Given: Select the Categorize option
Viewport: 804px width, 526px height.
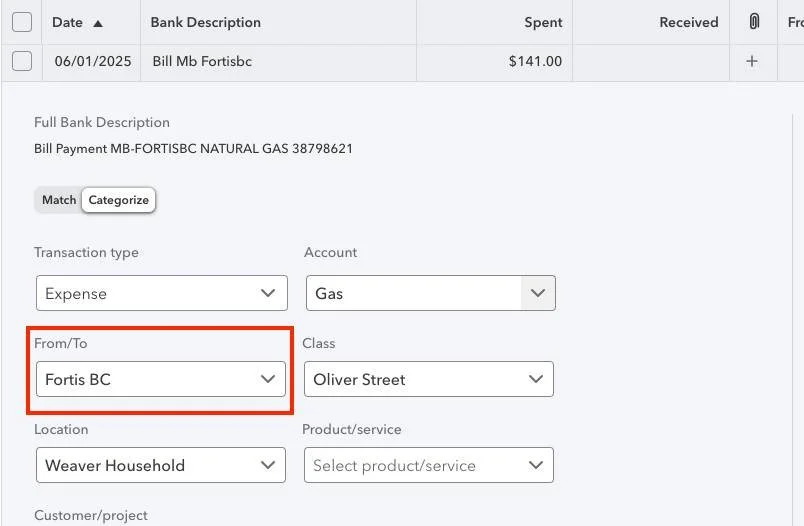Looking at the screenshot, I should [118, 200].
